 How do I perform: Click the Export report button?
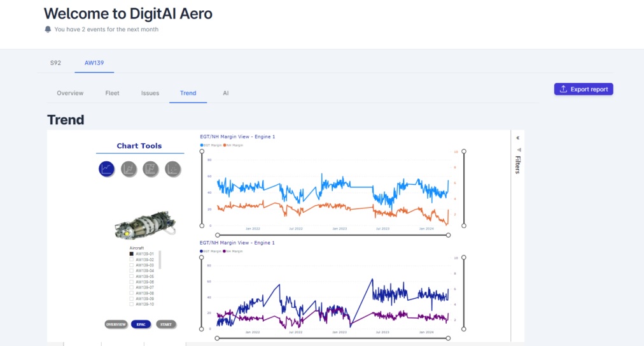point(584,89)
